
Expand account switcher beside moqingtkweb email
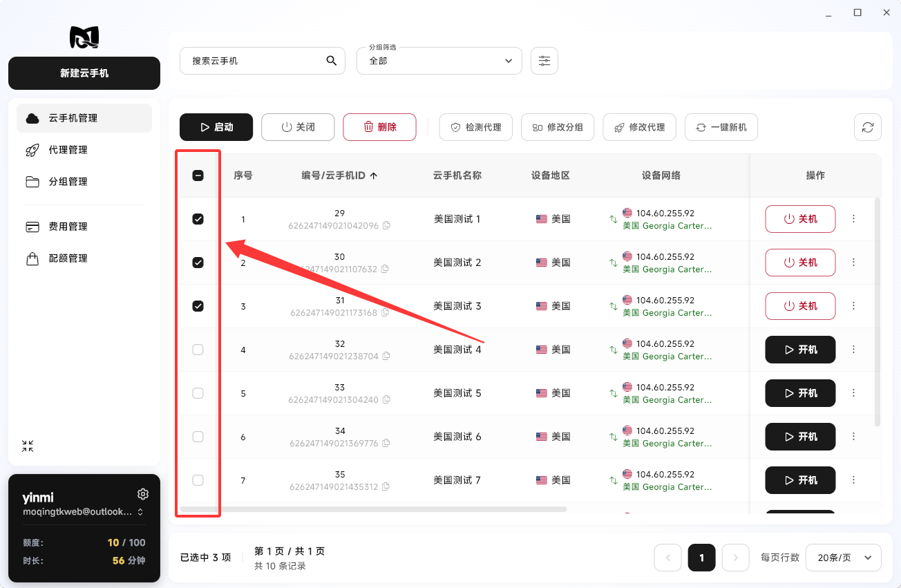coord(140,512)
